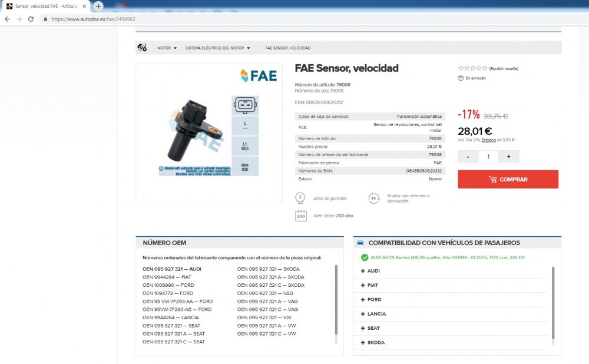Click the vehicle compatibility list scrollbar

click(553, 302)
